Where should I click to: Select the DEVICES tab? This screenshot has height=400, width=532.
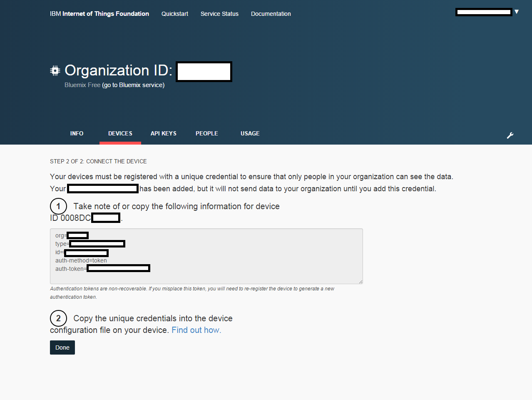tap(120, 133)
